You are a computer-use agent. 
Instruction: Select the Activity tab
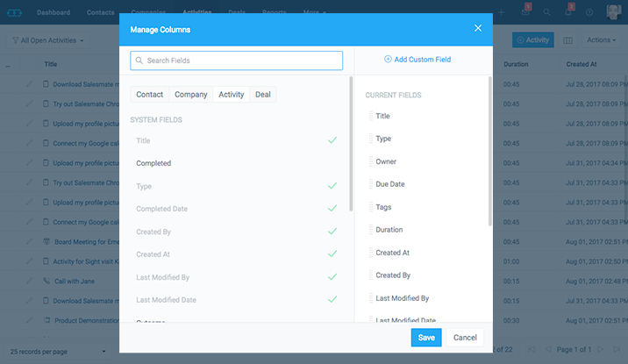(231, 95)
